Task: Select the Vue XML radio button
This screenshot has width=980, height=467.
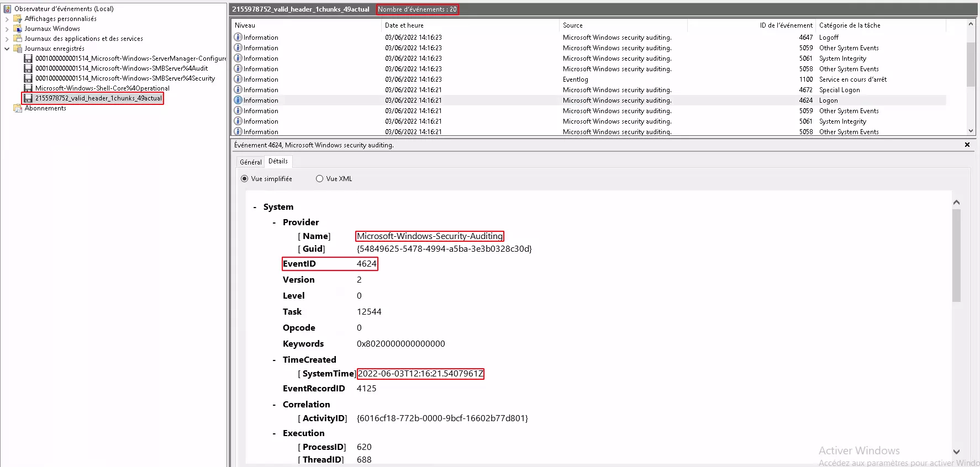Action: [319, 179]
